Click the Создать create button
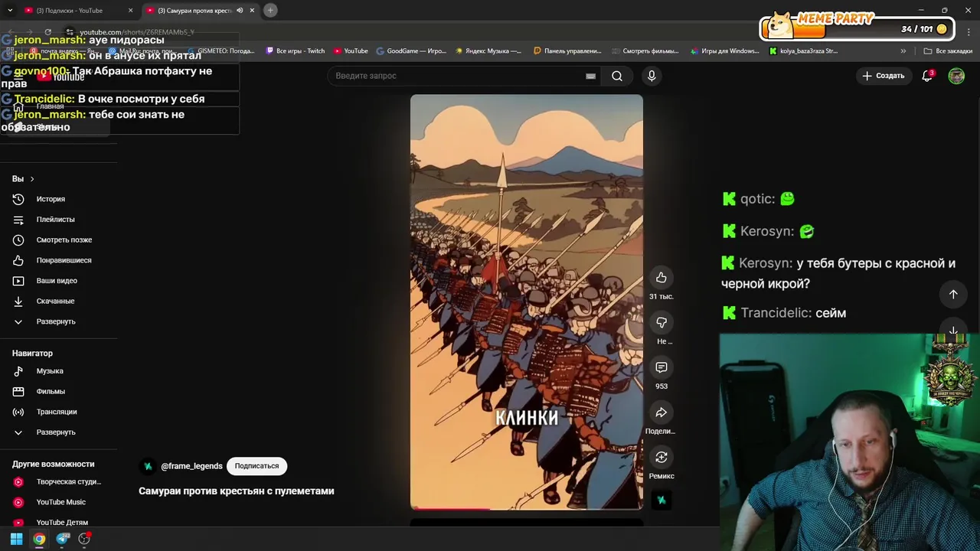Screen dimensions: 980x551 click(x=884, y=76)
